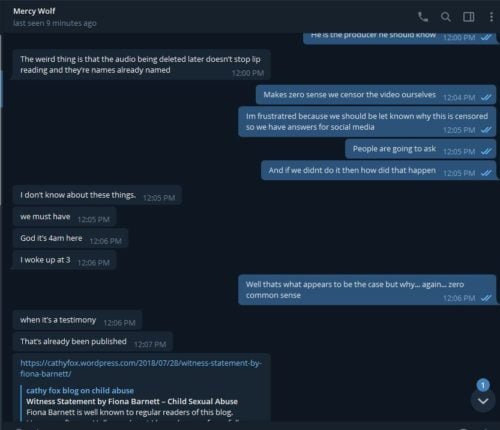
Task: Open the 'cathy fox blog on child abuse' preview title
Action: (x=80, y=390)
